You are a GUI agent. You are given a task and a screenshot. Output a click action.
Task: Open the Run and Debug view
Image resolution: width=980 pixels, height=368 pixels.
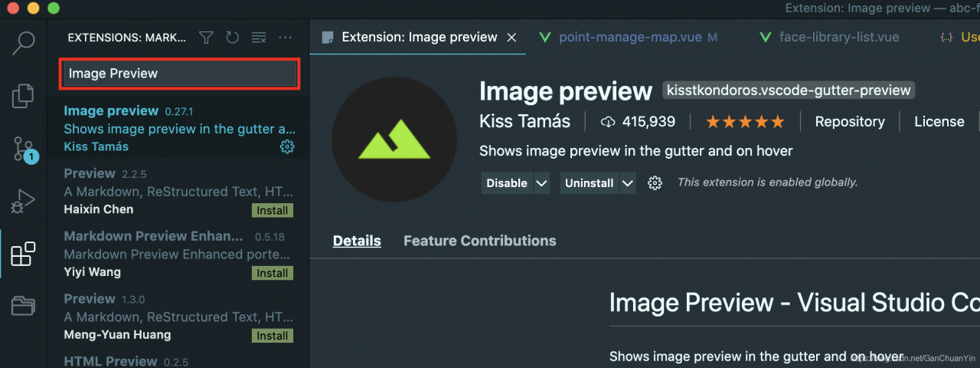tap(23, 202)
